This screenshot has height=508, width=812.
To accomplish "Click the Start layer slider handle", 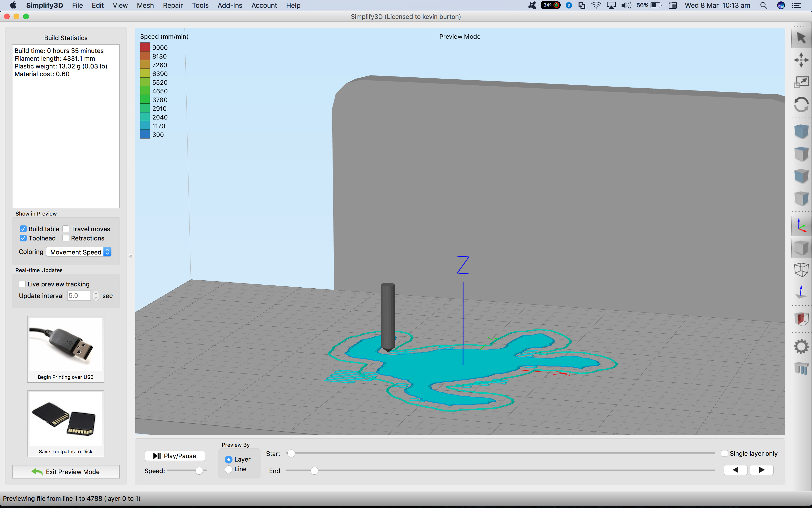I will tap(291, 454).
